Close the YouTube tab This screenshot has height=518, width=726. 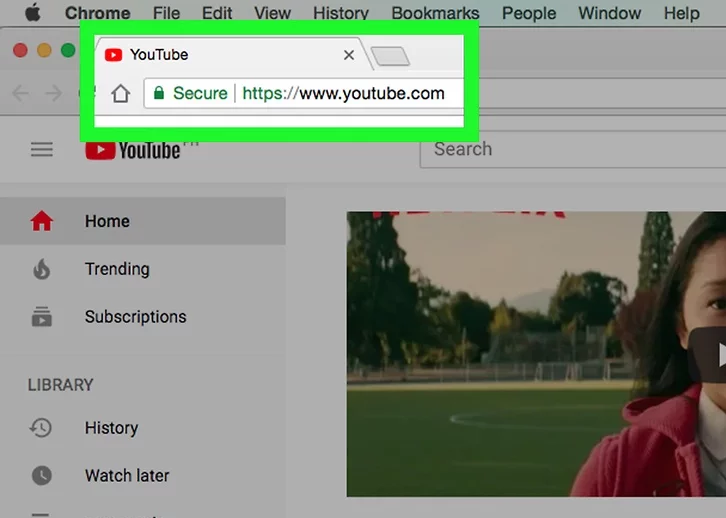348,55
